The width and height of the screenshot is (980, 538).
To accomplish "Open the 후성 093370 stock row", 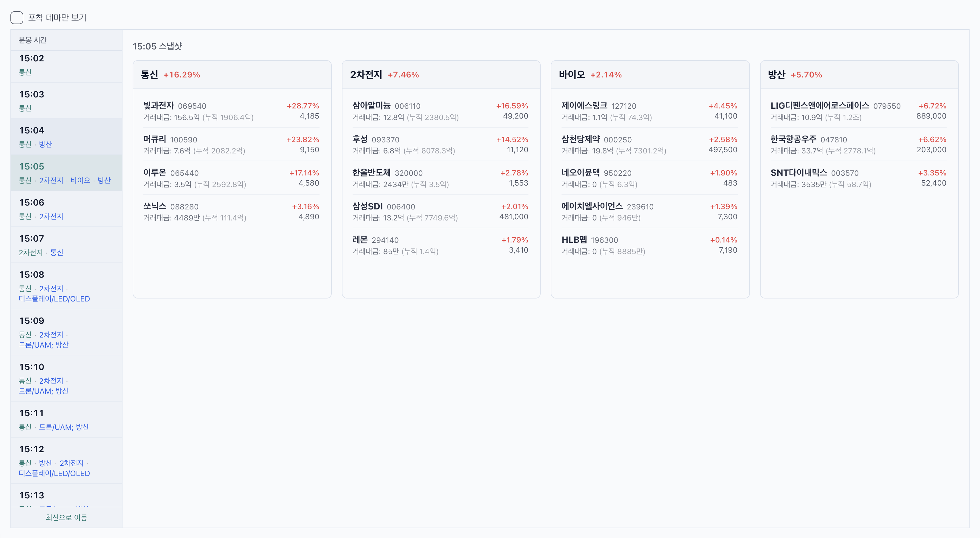I will pos(440,144).
